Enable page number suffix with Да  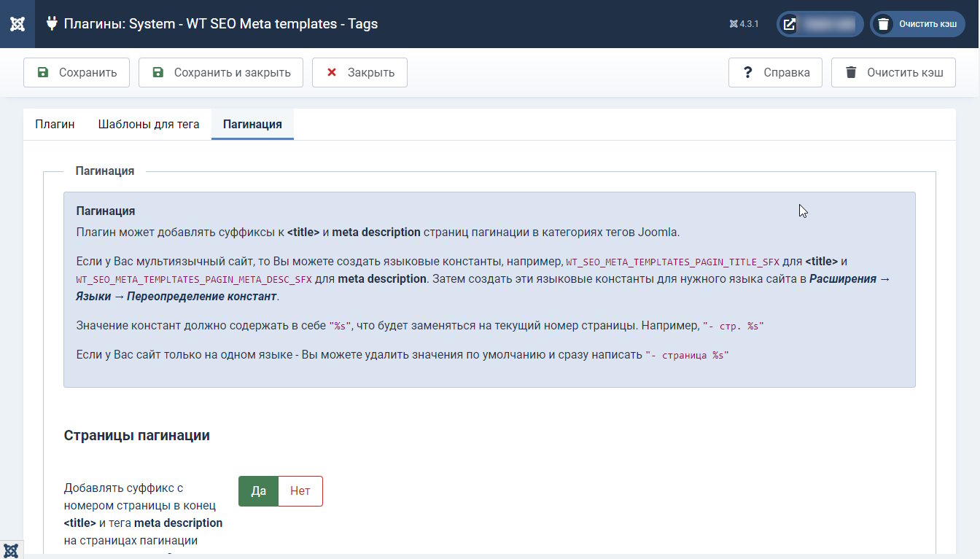pos(258,491)
